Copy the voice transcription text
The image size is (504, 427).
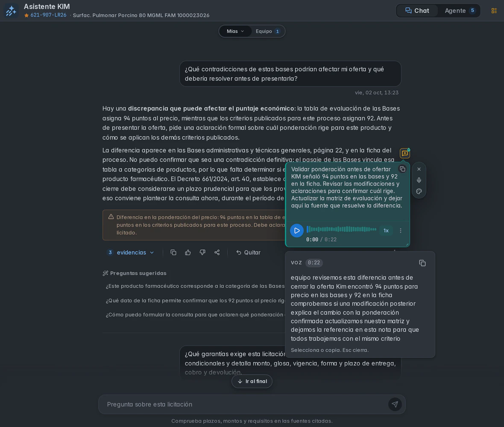coord(422,263)
